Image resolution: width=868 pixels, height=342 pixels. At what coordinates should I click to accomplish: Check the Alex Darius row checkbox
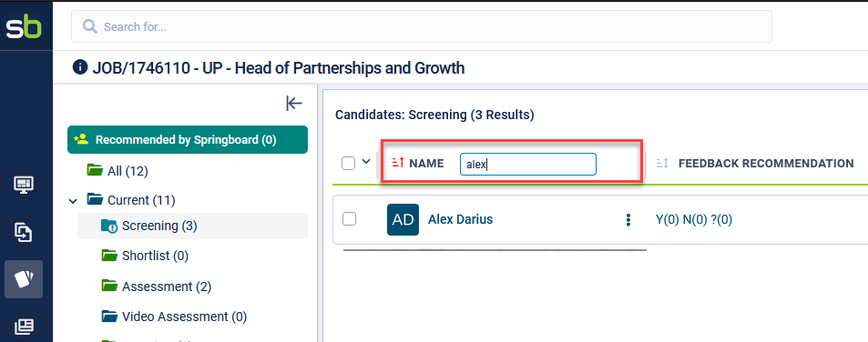(x=350, y=219)
